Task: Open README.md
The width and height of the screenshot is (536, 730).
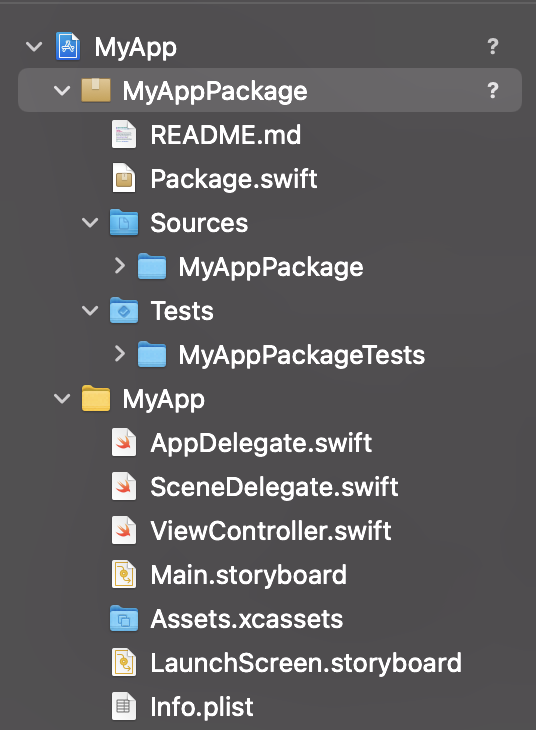Action: click(225, 135)
